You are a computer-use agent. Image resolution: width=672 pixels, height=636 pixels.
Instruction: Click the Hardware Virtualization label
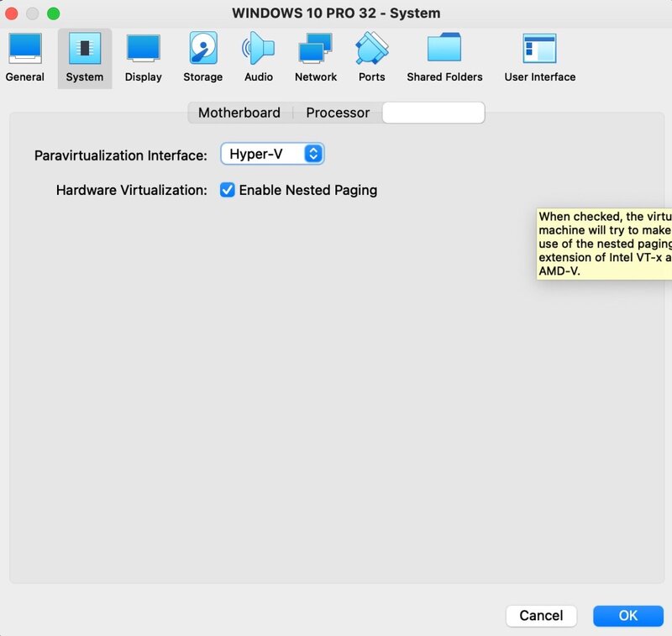coord(132,190)
